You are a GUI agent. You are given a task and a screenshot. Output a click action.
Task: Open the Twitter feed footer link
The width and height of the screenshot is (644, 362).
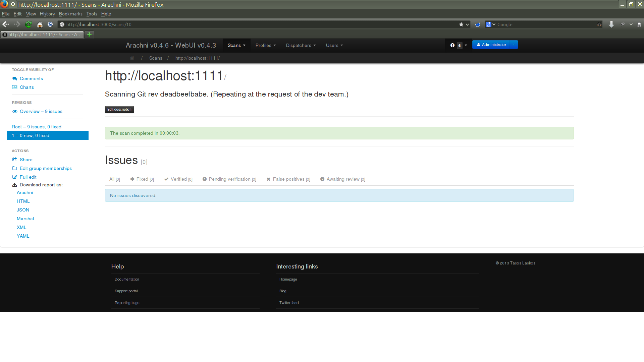pos(289,303)
